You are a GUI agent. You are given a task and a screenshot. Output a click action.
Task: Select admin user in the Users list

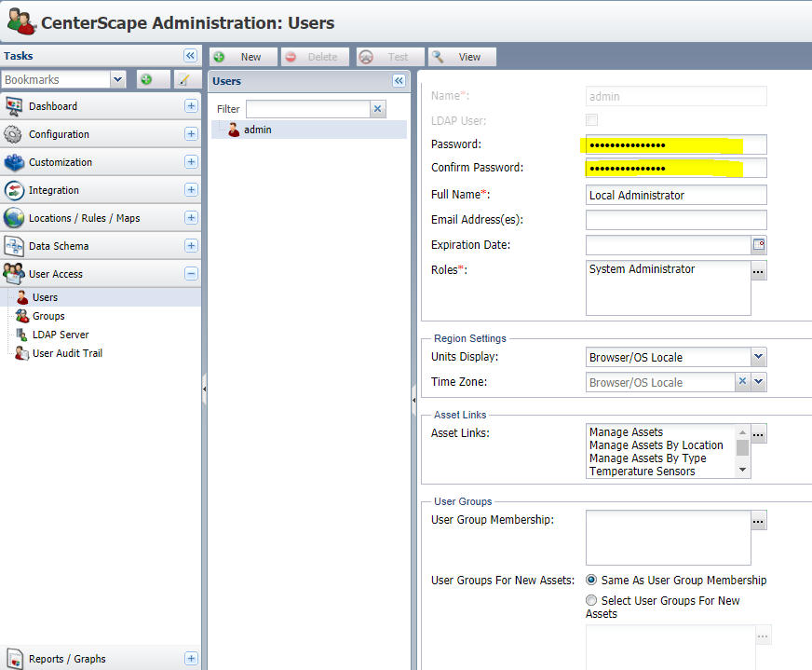click(x=309, y=130)
